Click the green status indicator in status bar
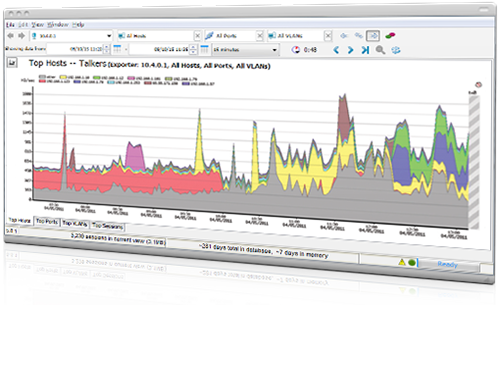 pyautogui.click(x=412, y=263)
